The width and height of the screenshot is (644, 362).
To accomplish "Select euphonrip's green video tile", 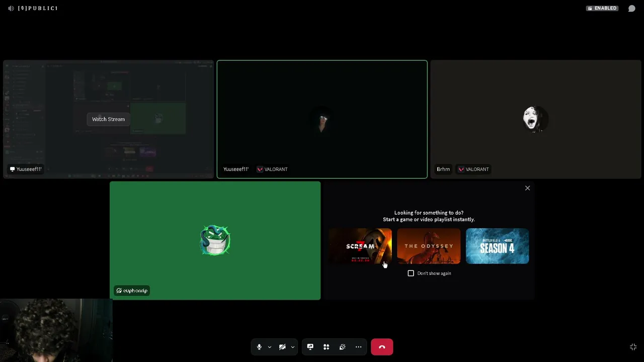I will [215, 240].
